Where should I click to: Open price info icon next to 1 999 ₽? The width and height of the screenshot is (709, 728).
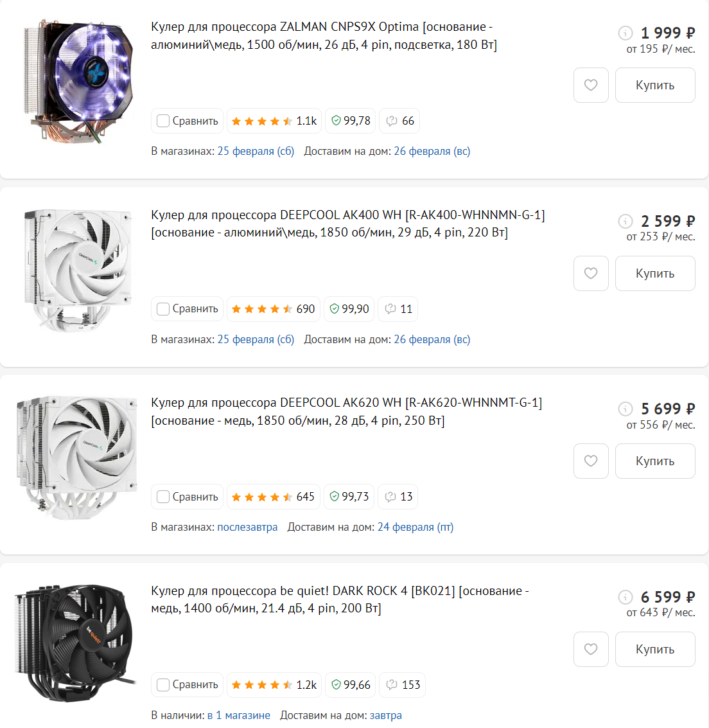tap(626, 33)
